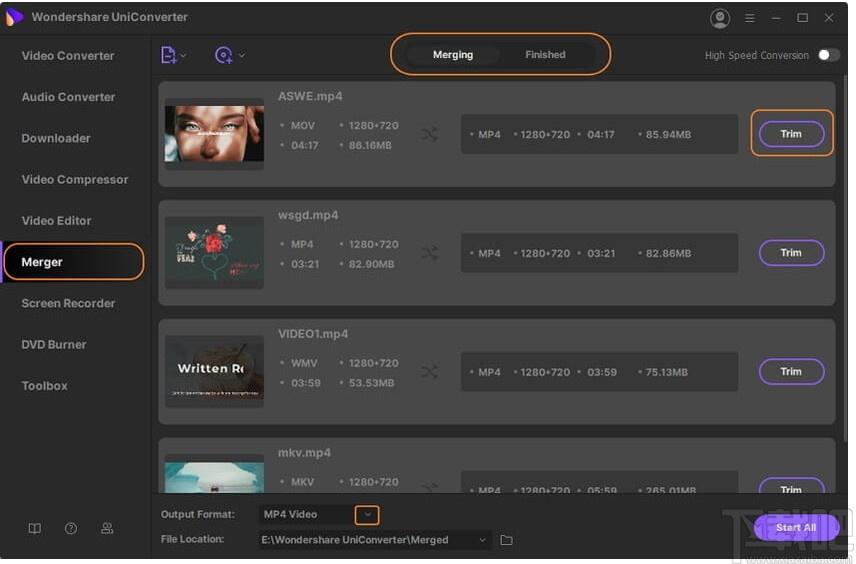Open Video Editor section
This screenshot has width=856, height=564.
[x=56, y=221]
